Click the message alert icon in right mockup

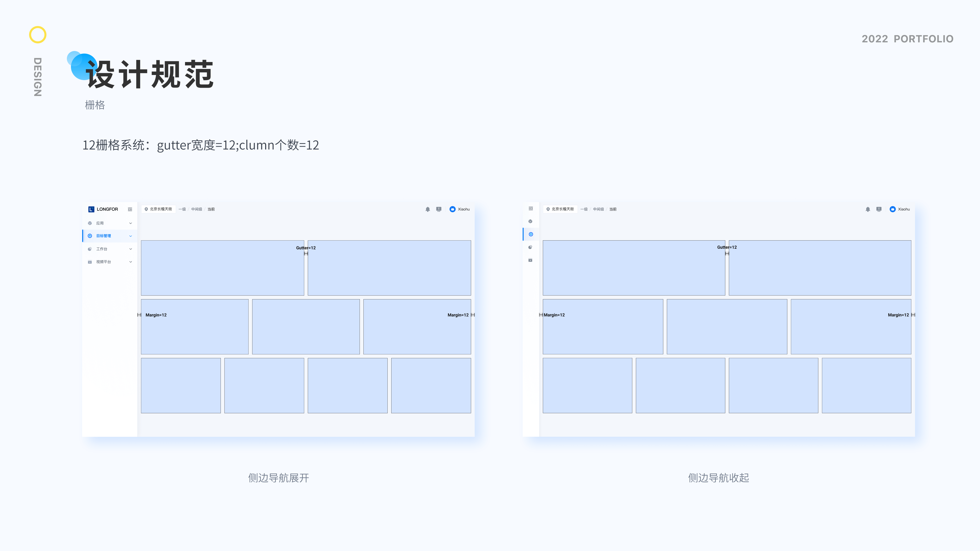coord(879,209)
